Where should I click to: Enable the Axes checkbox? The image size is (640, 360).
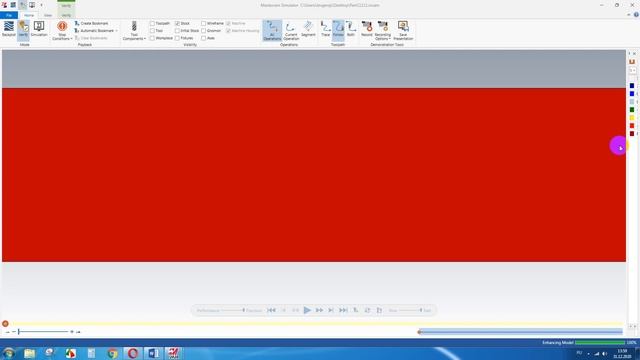pyautogui.click(x=204, y=38)
